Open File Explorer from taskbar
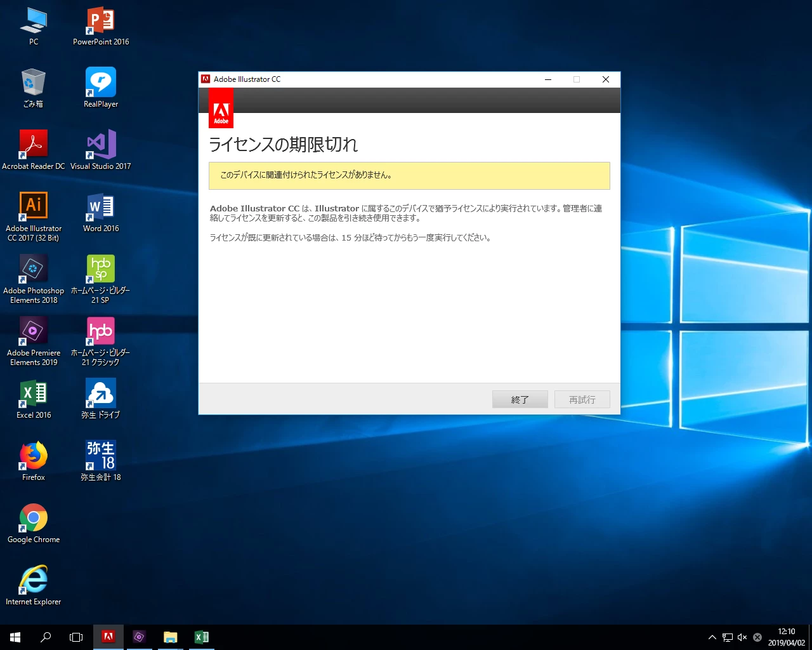The image size is (812, 650). (x=170, y=637)
